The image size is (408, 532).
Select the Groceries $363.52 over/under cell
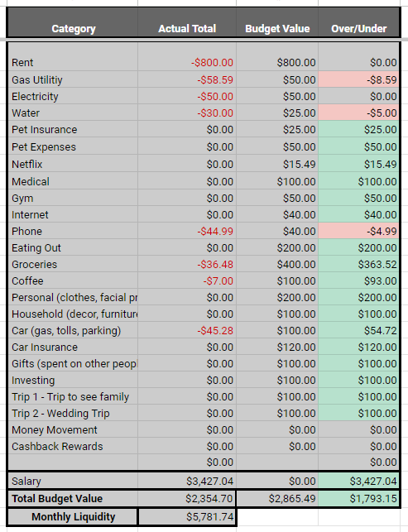[x=359, y=264]
